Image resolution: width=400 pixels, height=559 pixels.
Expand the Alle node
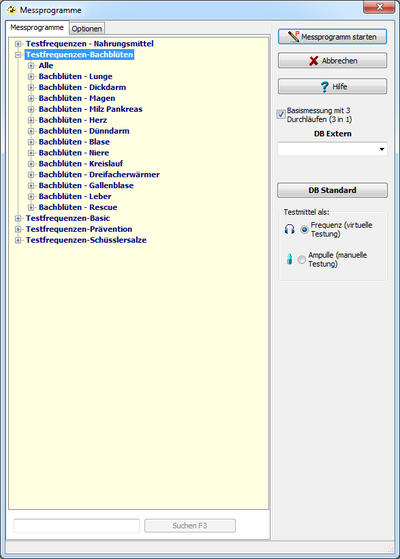point(31,66)
